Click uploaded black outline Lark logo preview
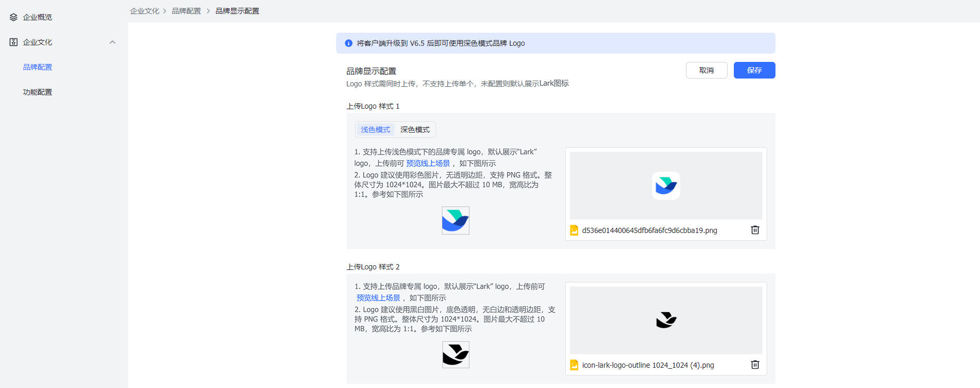The height and width of the screenshot is (388, 980). 666,320
